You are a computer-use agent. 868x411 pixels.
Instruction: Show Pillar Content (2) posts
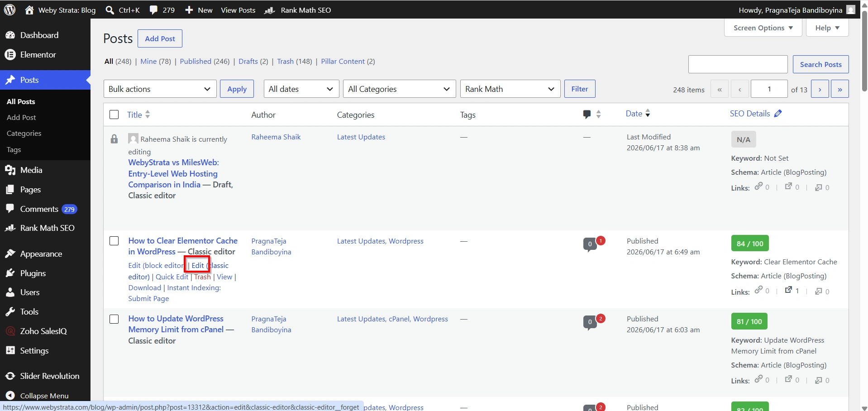(x=348, y=62)
